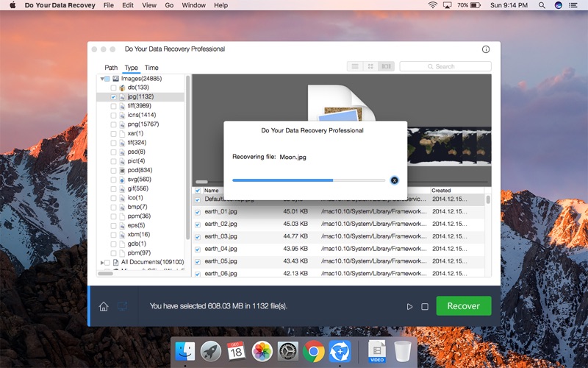Check the db(133) checkbox
This screenshot has height=368, width=588.
click(113, 88)
